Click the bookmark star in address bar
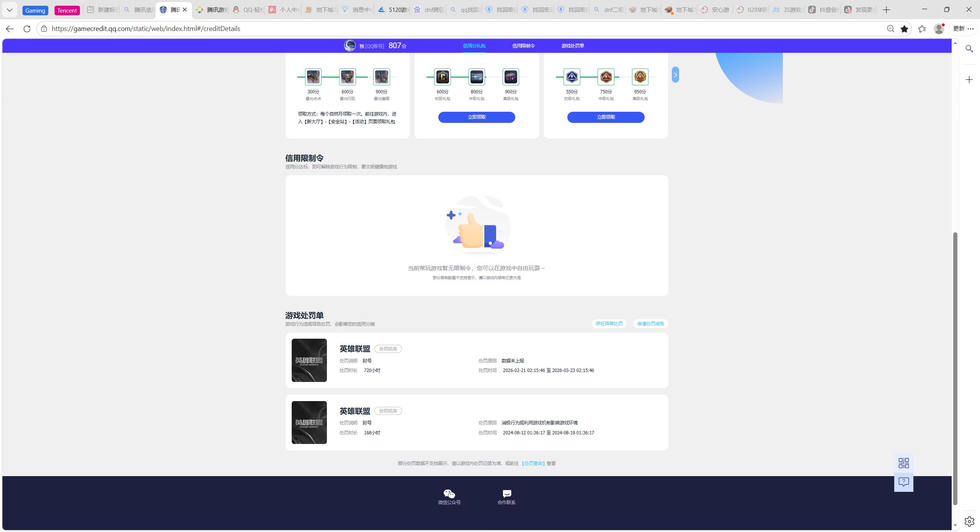Screen dimensions: 980x532 coord(904,29)
